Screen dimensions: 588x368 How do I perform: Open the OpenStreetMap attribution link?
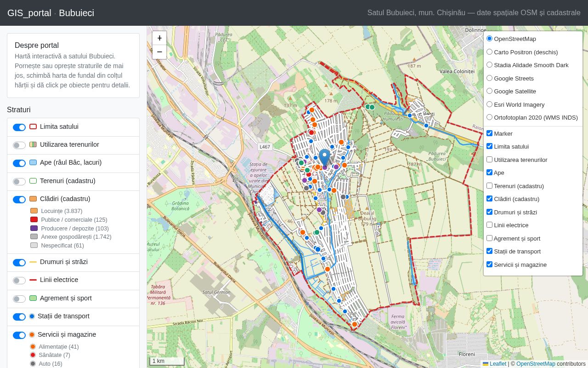[x=536, y=364]
